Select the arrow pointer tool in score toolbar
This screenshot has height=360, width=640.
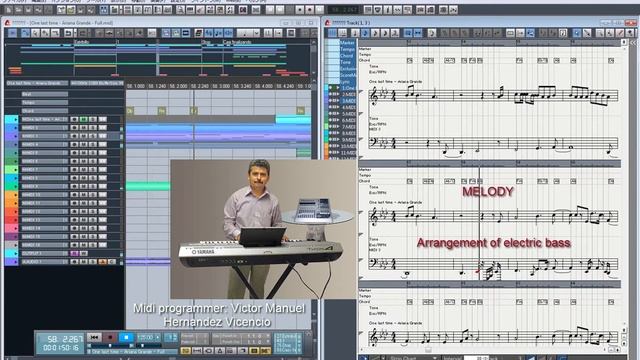(x=577, y=33)
